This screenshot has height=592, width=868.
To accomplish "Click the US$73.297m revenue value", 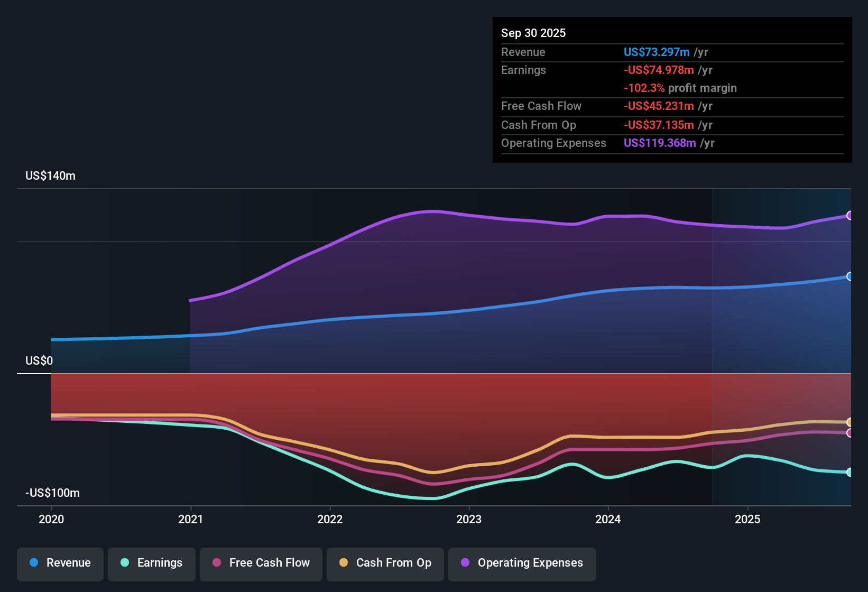I will [x=657, y=52].
